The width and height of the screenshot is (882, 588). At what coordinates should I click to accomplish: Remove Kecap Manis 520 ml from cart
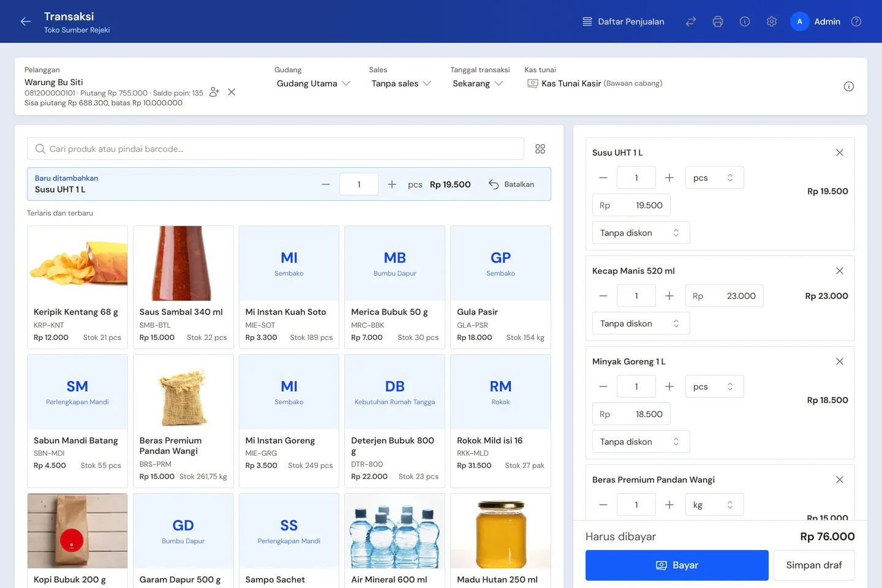coord(840,271)
